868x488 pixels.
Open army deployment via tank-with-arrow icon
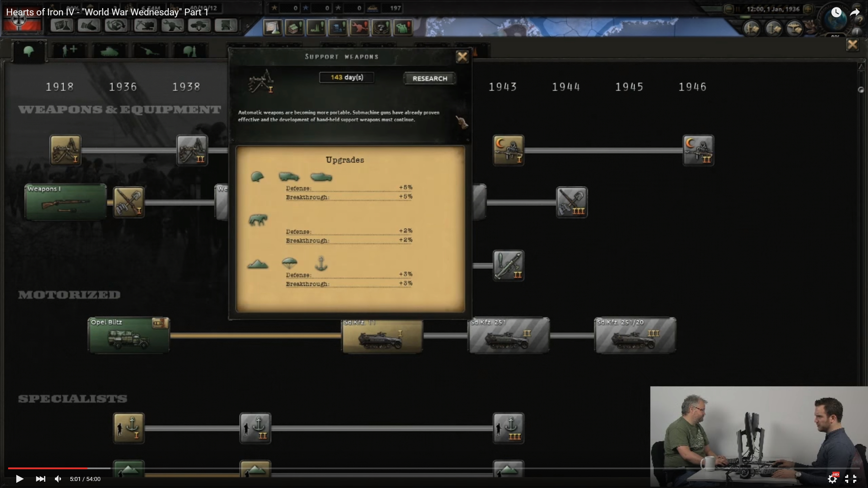pos(199,26)
